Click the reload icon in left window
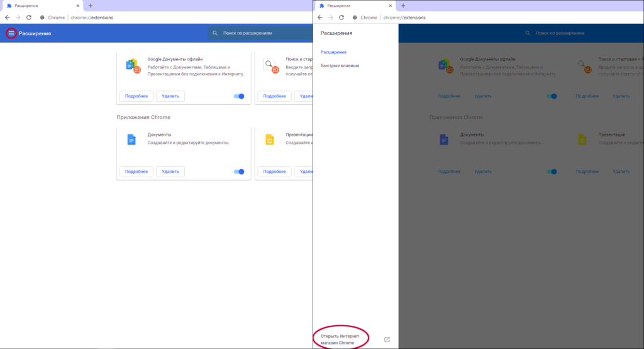The width and height of the screenshot is (644, 349). tap(29, 18)
